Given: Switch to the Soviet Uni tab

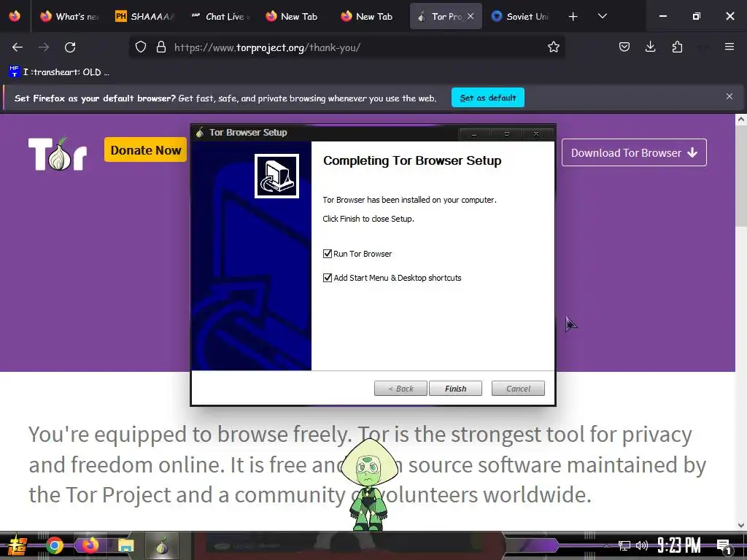Looking at the screenshot, I should (521, 17).
